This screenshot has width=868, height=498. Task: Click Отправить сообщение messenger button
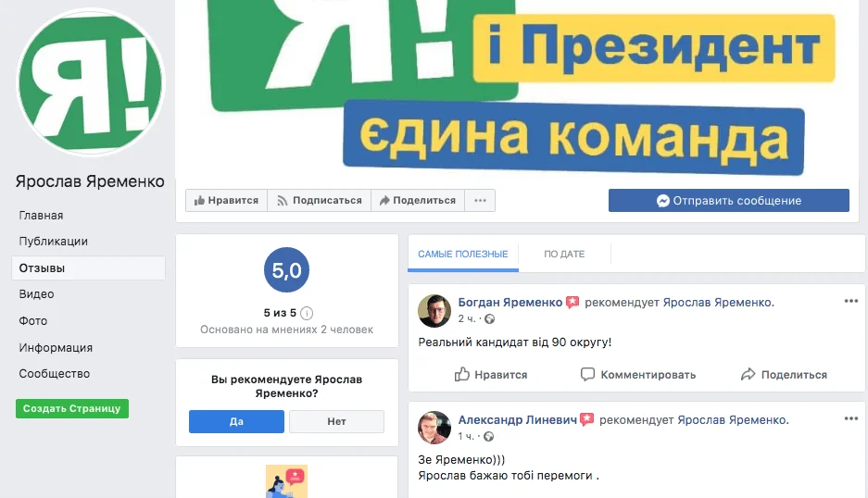pyautogui.click(x=728, y=200)
